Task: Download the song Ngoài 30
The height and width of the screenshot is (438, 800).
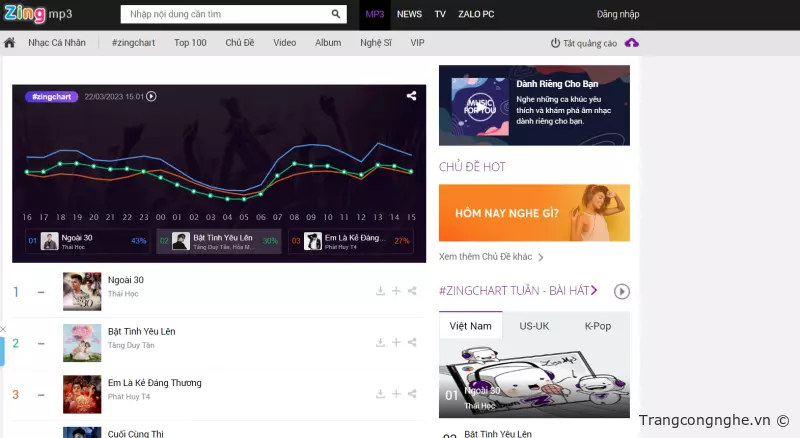Action: pyautogui.click(x=380, y=291)
